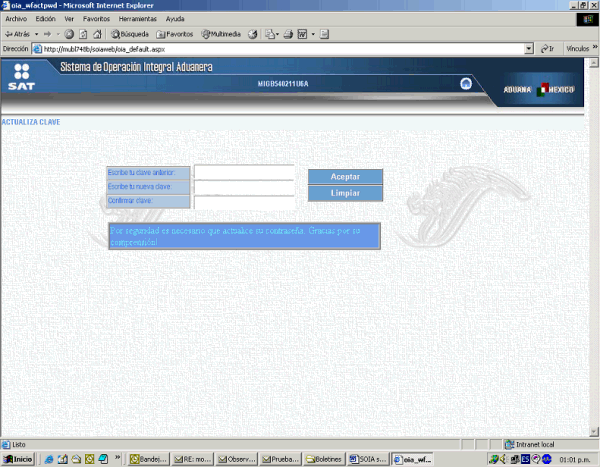Click the 'Escribe tu nueva clave' input field
This screenshot has height=467, width=600.
(x=244, y=187)
